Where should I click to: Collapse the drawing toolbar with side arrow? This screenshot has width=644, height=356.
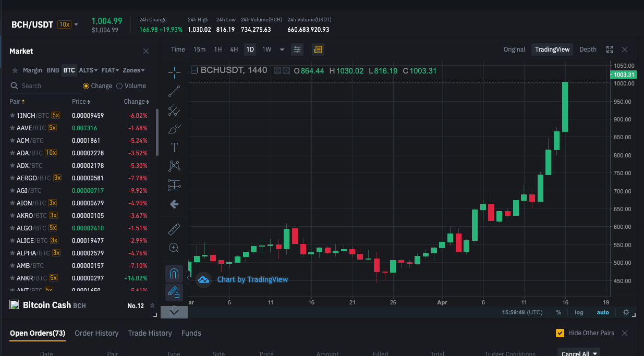(188, 278)
